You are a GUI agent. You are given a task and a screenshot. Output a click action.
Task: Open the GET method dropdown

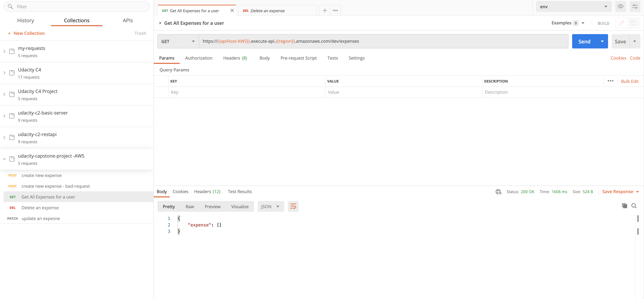coord(178,41)
